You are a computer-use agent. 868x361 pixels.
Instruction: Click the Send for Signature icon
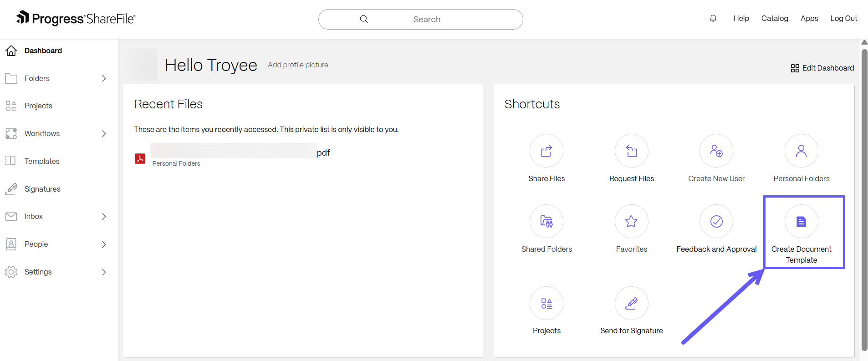click(x=631, y=303)
